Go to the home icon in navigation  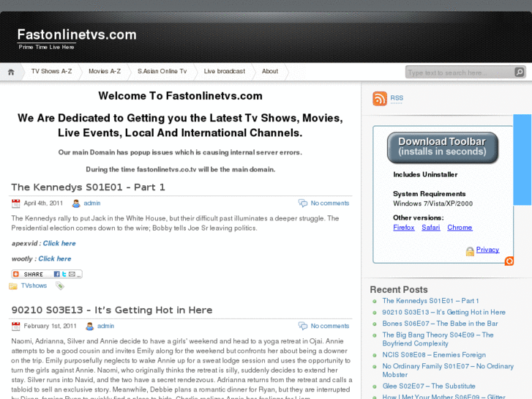11,72
